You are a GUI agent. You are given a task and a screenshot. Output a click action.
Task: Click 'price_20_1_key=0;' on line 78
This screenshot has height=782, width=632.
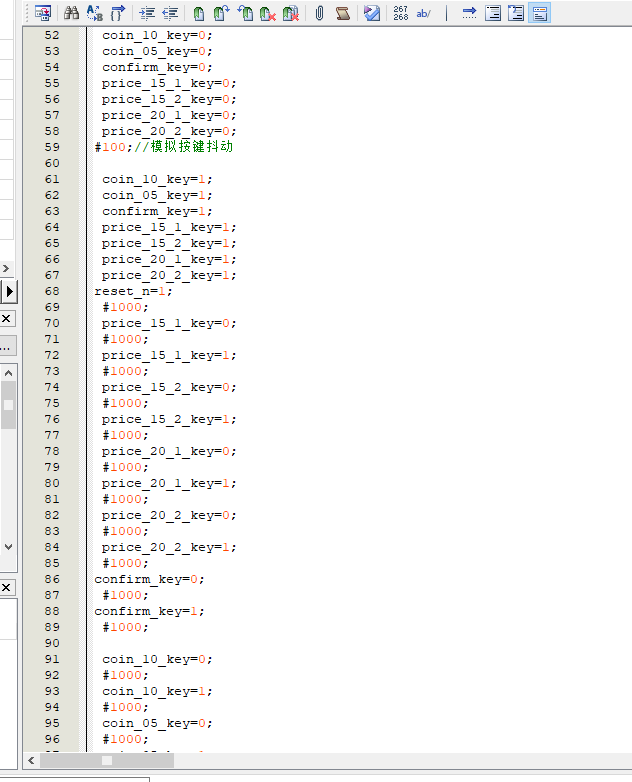(169, 451)
